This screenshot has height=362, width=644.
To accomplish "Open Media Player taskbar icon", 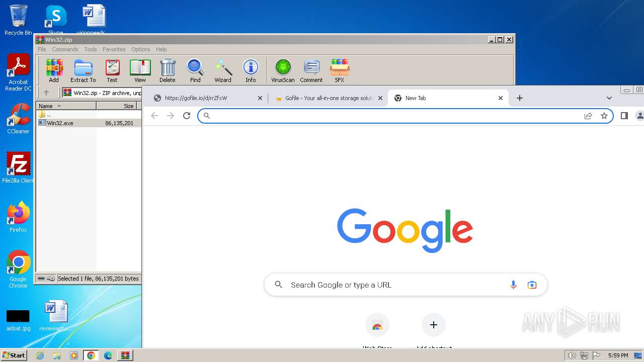I will 74,355.
